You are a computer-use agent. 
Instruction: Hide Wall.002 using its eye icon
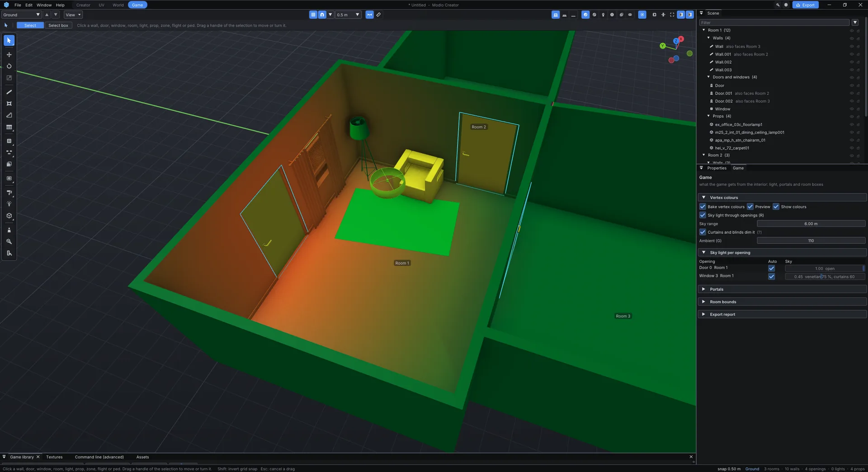[x=852, y=62]
